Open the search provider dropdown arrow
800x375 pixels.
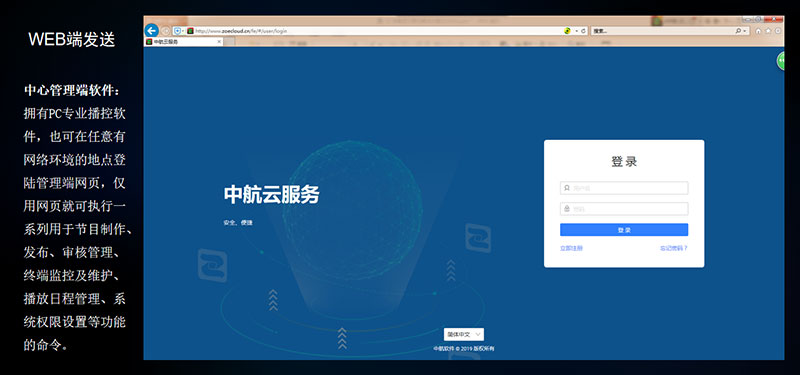[745, 31]
